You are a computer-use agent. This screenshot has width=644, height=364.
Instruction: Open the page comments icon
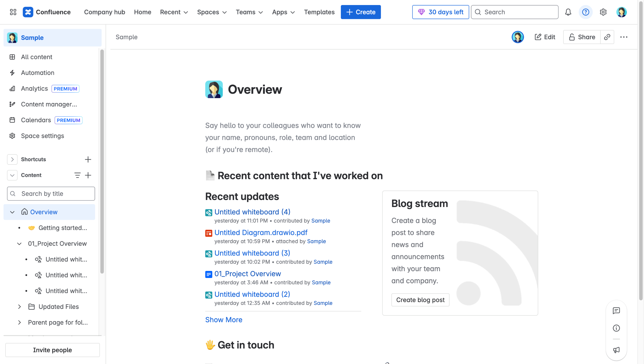[x=616, y=311]
